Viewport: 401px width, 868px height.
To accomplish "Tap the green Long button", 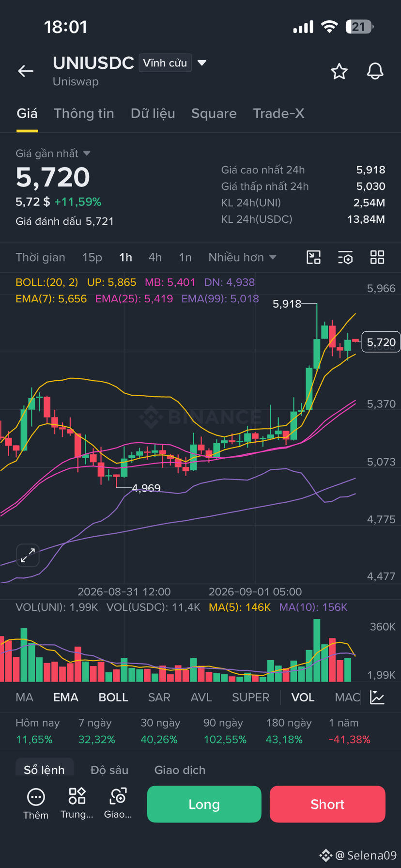I will point(204,805).
